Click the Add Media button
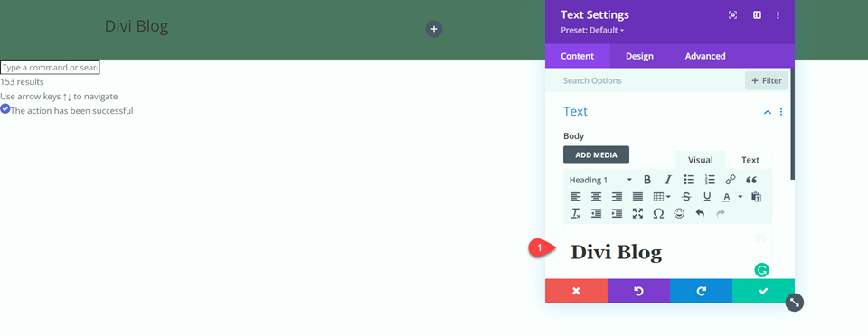This screenshot has height=336, width=868. pyautogui.click(x=596, y=154)
